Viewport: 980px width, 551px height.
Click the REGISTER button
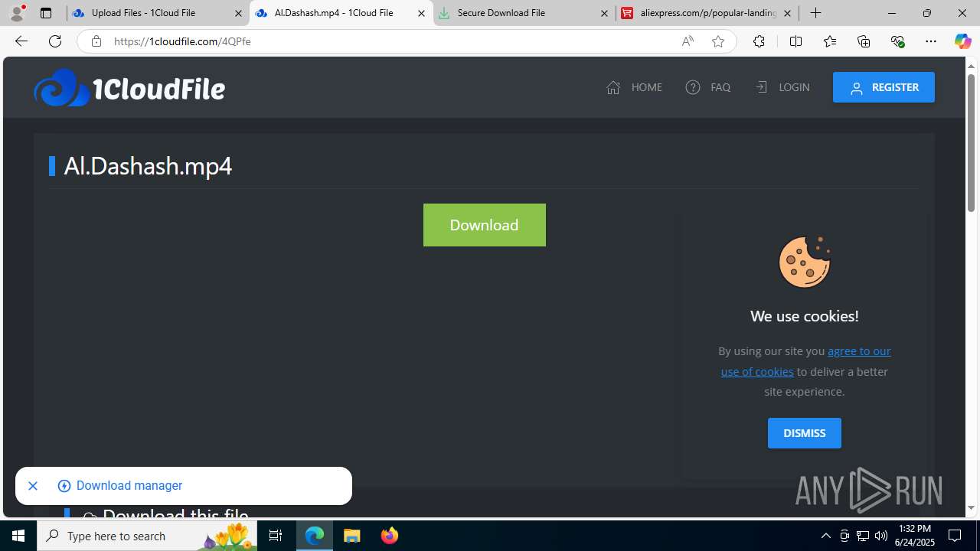click(884, 87)
